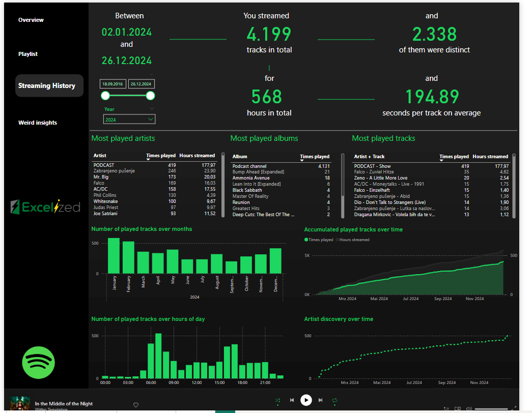Click the December bar in months chart
The width and height of the screenshot is (532, 413).
pos(275,261)
